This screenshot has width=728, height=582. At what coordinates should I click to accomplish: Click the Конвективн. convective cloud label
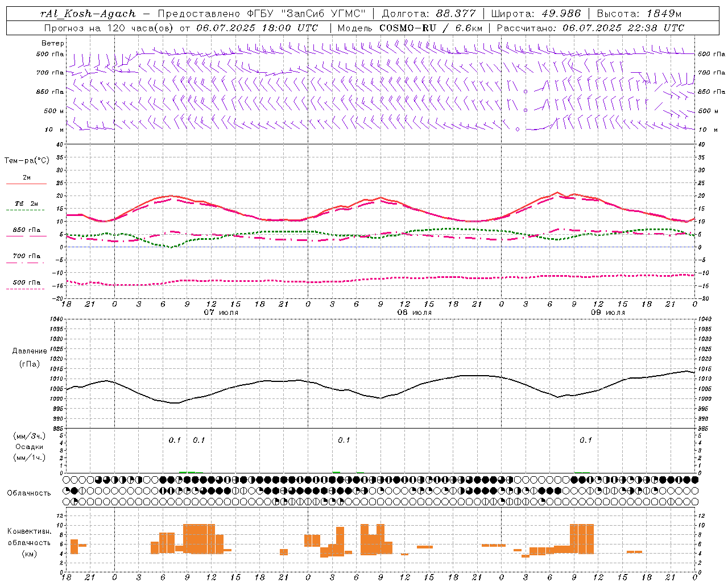(30, 531)
